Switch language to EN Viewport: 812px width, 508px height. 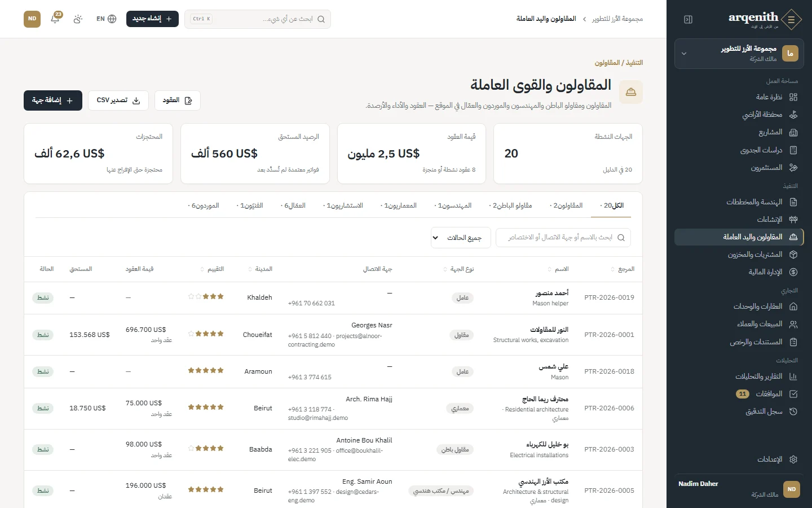[x=106, y=19]
